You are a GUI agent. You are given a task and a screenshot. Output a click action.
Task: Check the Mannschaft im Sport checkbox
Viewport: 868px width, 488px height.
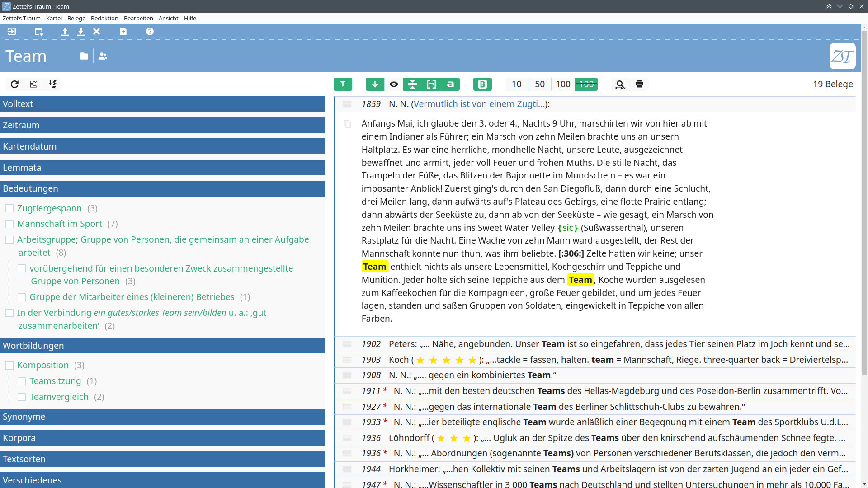(9, 224)
